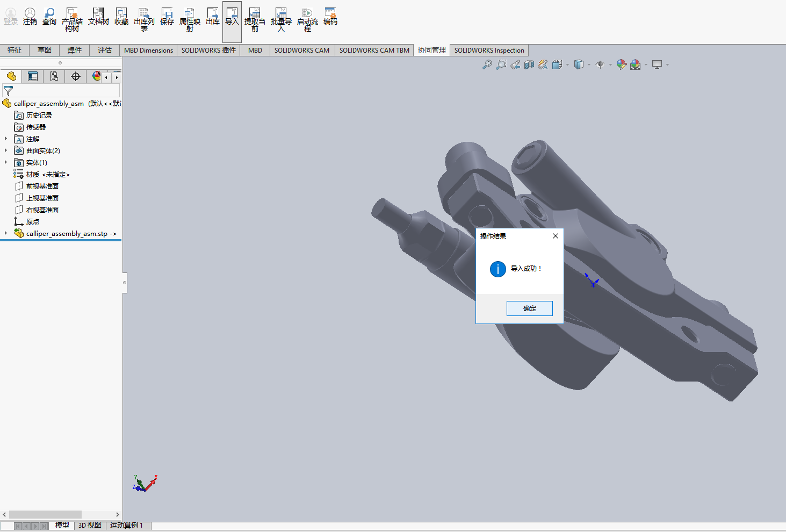Image resolution: width=786 pixels, height=532 pixels.
Task: Expand the 曲面实体(2) tree node
Action: click(x=6, y=150)
